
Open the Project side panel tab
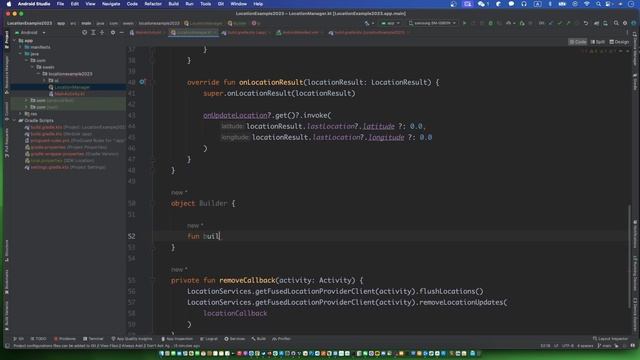click(7, 41)
